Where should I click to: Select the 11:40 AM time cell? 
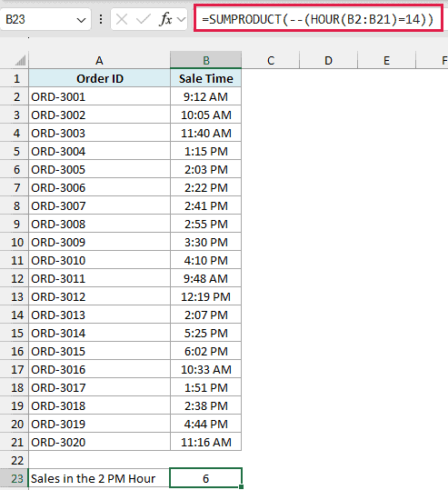(206, 133)
